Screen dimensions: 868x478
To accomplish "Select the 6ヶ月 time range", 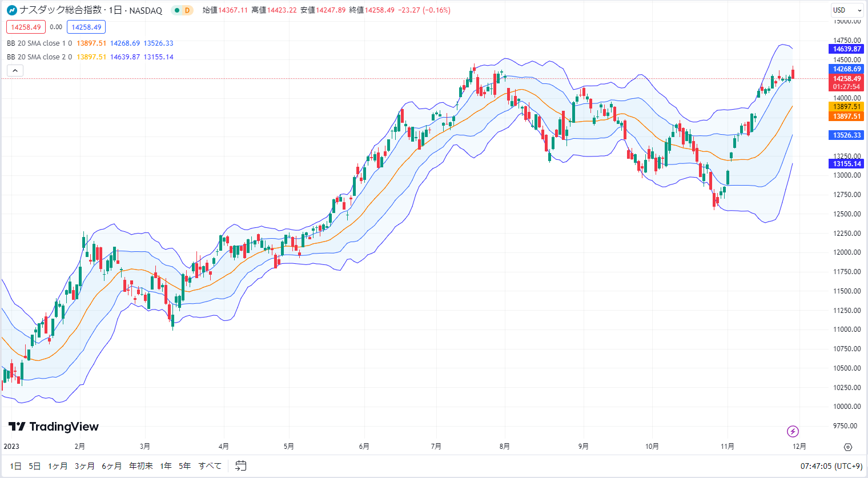I will click(x=112, y=466).
